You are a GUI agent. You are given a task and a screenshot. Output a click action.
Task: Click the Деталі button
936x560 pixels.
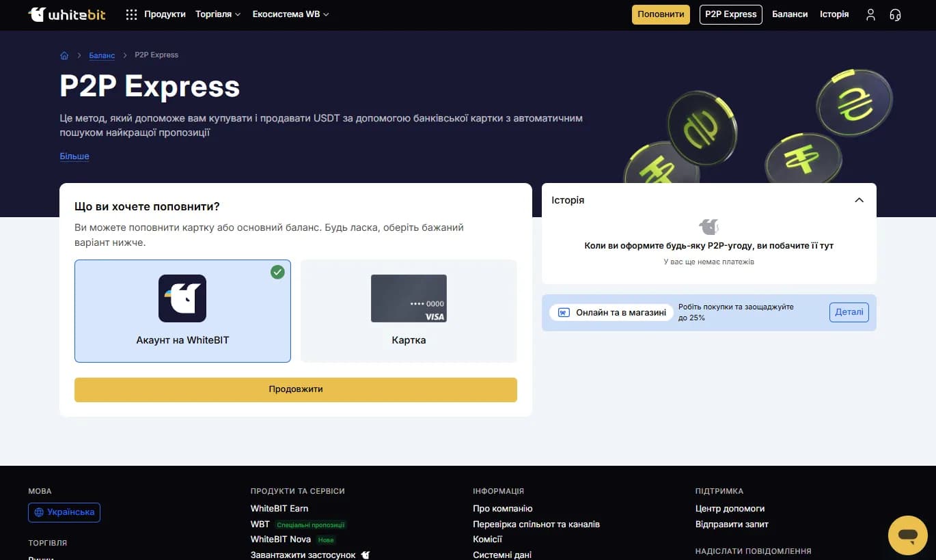tap(849, 313)
